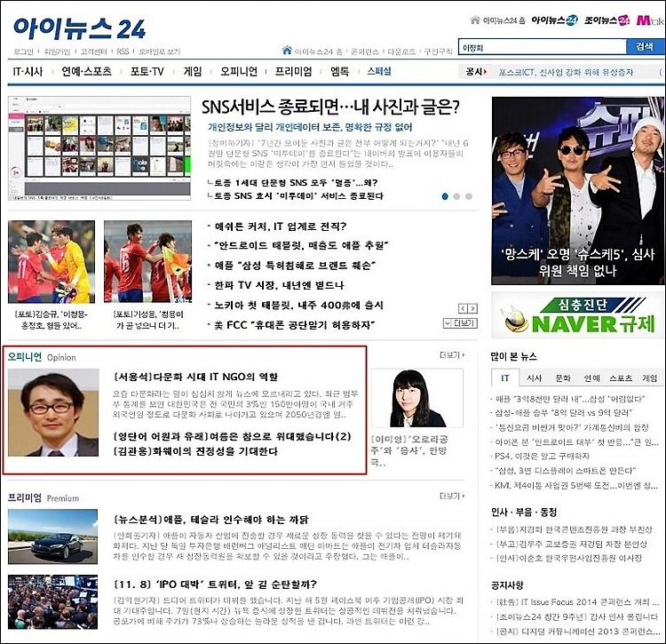Screen dimensions: 666x644
Task: Open PS4, 이것은 알고 구매하자 in 많이 본 뉴스
Action: pos(543,456)
